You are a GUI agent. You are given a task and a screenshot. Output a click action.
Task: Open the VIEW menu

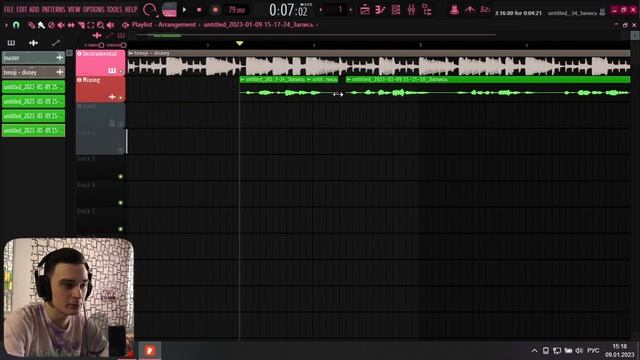point(74,9)
